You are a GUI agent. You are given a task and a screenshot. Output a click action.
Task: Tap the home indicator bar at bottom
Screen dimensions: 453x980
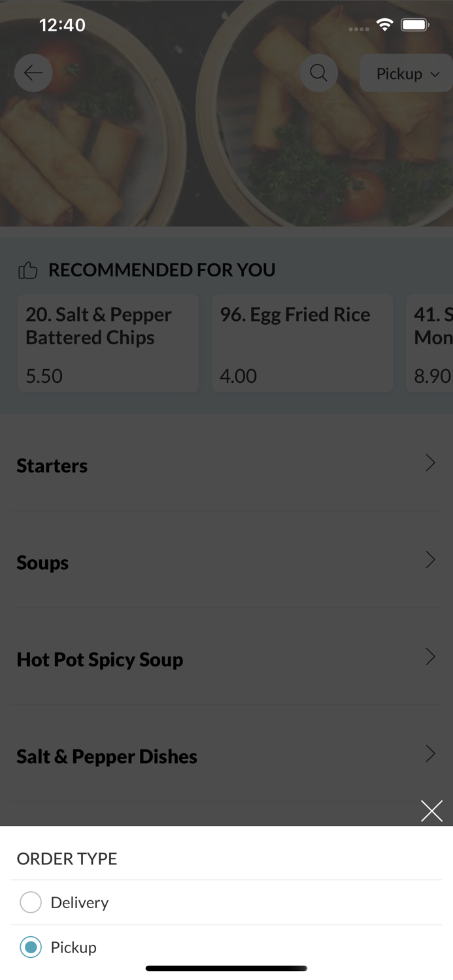point(226,968)
